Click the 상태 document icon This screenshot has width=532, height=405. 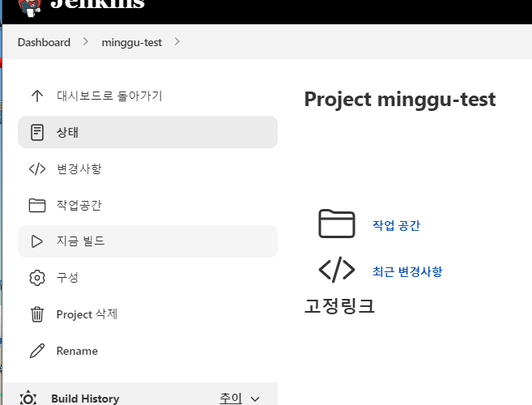click(x=37, y=132)
